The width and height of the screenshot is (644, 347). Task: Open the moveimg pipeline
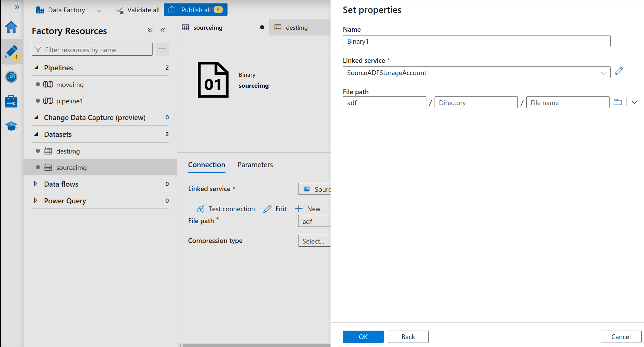pos(70,85)
